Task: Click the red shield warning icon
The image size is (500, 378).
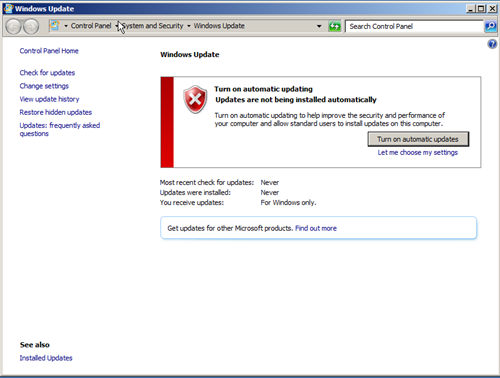Action: [195, 99]
